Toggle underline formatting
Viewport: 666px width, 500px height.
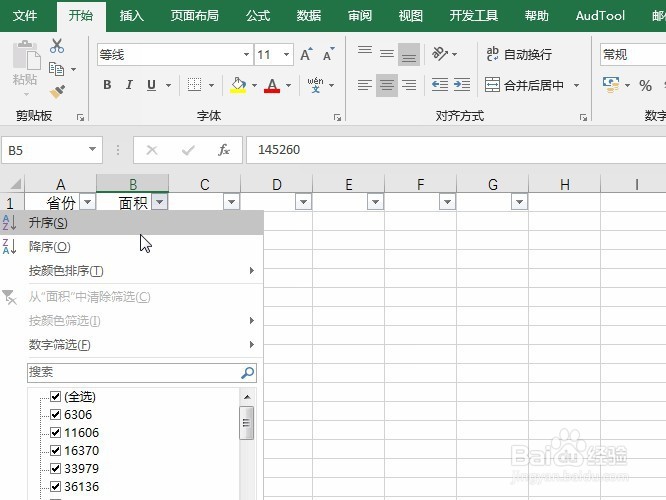pos(151,85)
